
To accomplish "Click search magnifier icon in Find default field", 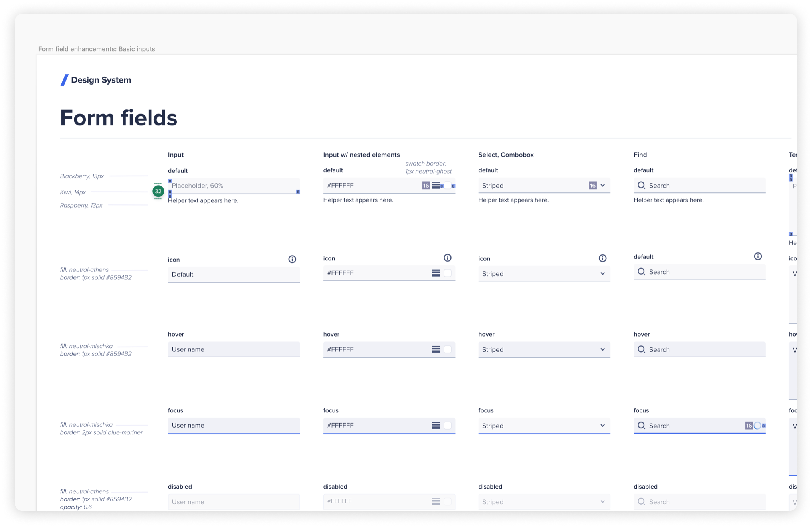I will 641,185.
